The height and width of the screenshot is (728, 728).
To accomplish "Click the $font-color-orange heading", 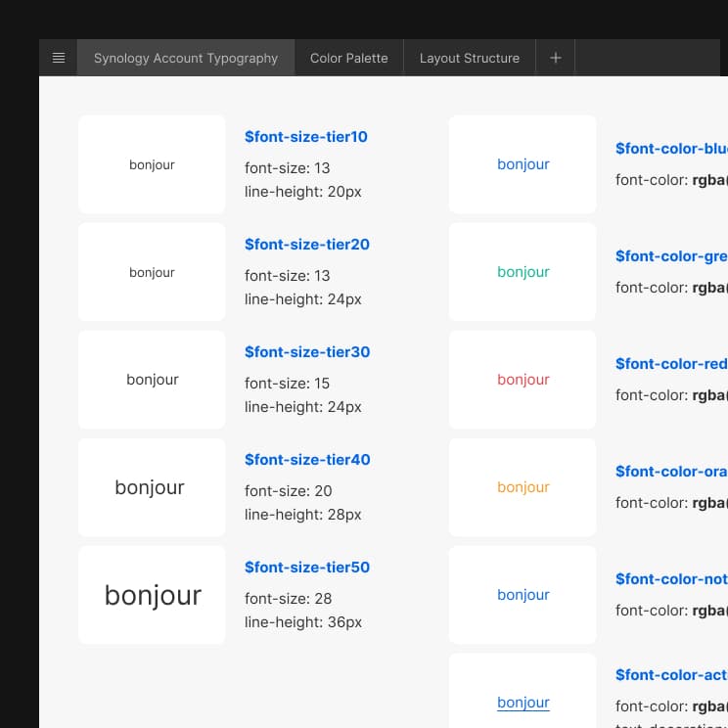I will 671,472.
